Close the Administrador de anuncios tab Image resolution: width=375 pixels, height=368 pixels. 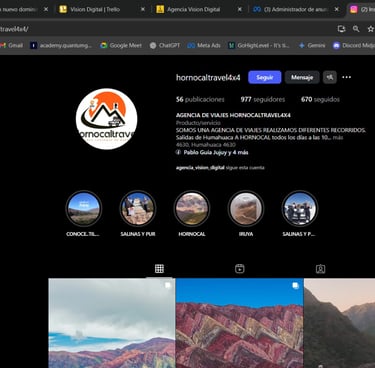click(336, 9)
